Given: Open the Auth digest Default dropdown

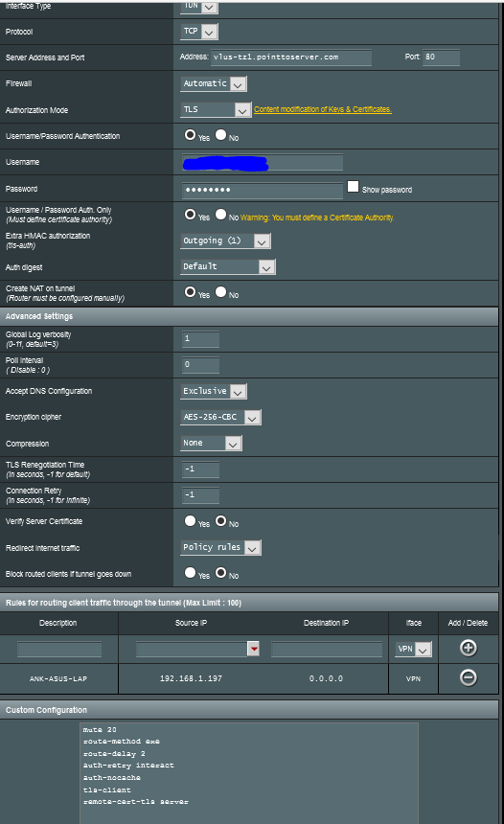Looking at the screenshot, I should point(227,266).
